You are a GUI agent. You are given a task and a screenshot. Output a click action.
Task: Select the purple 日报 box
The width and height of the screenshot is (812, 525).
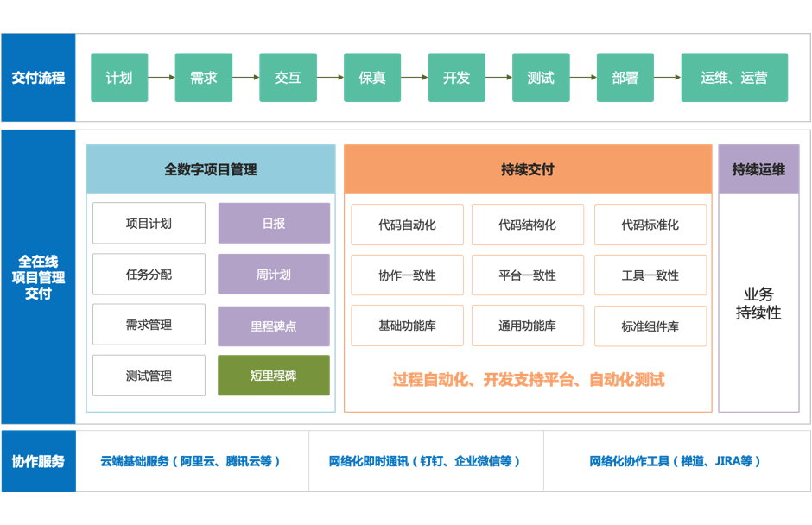pyautogui.click(x=274, y=223)
